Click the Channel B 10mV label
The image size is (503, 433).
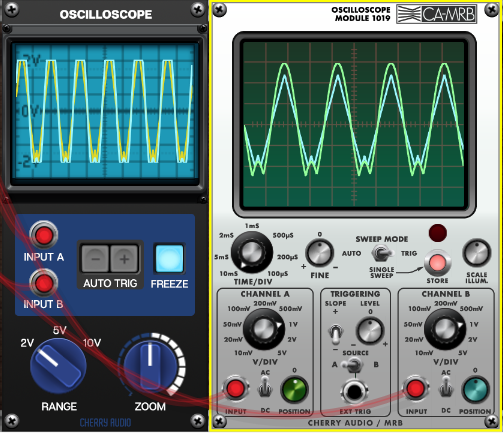pyautogui.click(x=424, y=353)
